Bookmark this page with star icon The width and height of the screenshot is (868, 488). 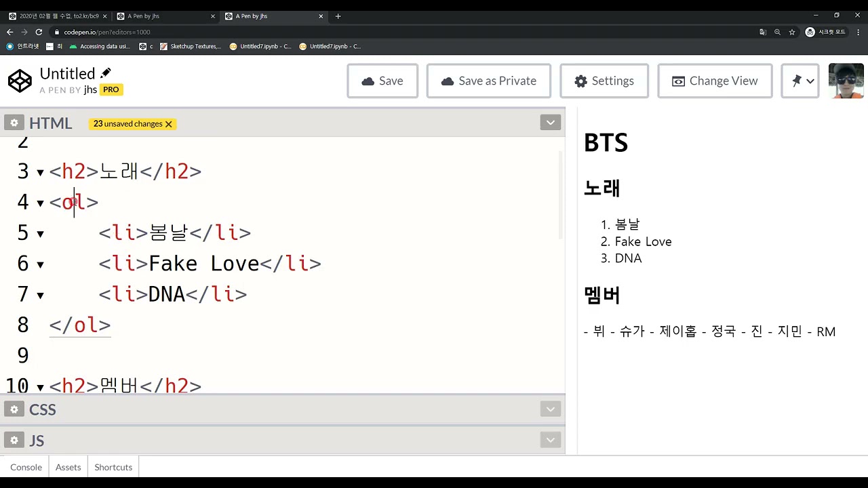(791, 32)
